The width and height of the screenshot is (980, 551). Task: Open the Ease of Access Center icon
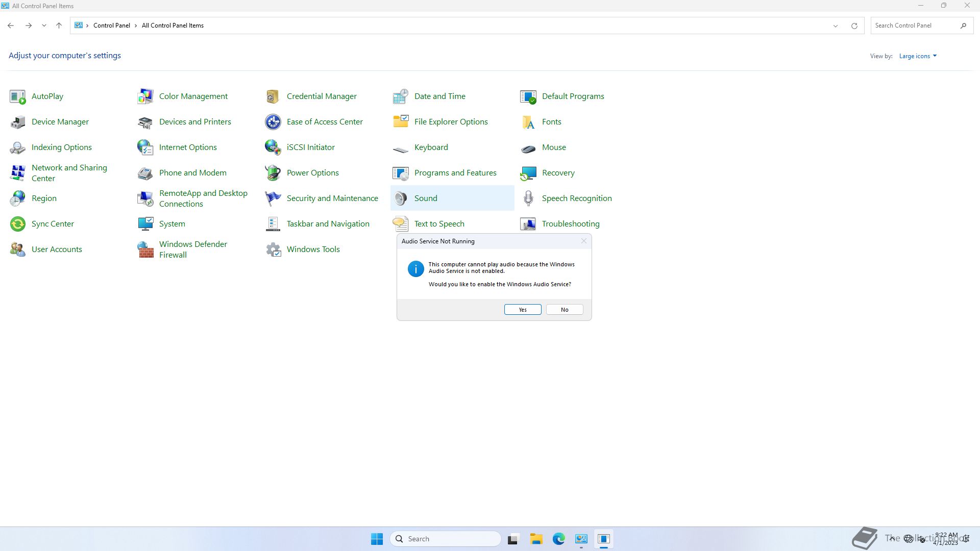pos(273,122)
